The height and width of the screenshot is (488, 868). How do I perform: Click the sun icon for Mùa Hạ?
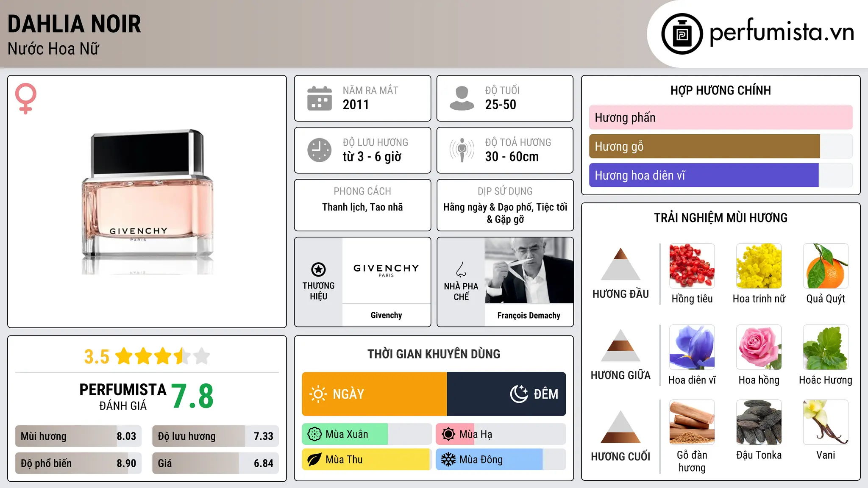coord(448,434)
